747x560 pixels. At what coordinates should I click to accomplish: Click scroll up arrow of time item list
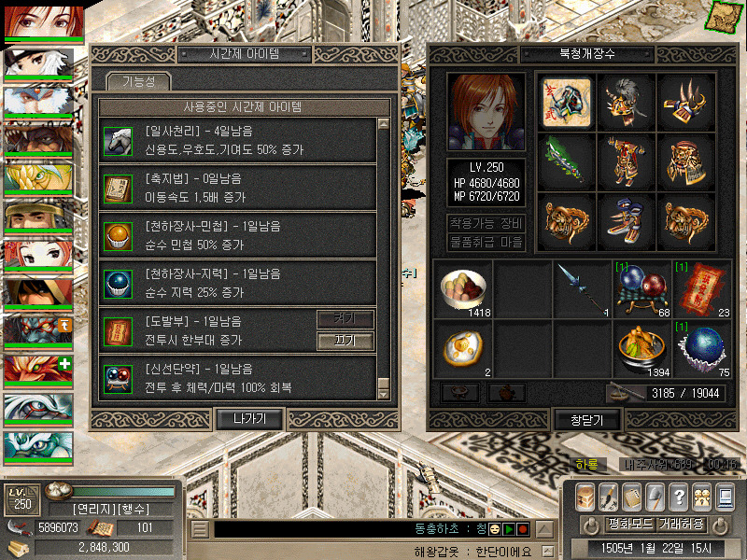click(x=383, y=124)
